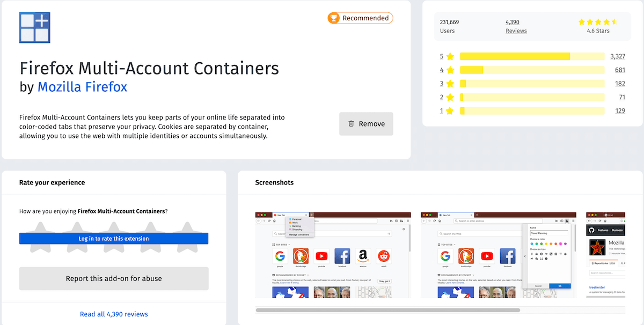Click the 1 star rating bar
The width and height of the screenshot is (644, 325).
click(x=532, y=111)
